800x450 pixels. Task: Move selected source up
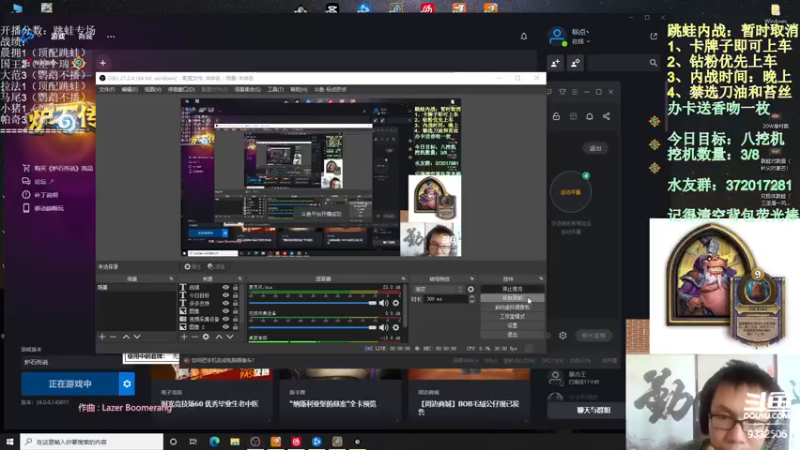[x=219, y=337]
